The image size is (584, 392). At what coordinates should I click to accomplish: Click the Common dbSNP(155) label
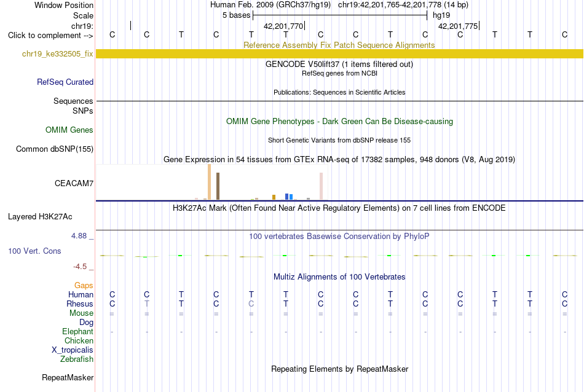[54, 149]
